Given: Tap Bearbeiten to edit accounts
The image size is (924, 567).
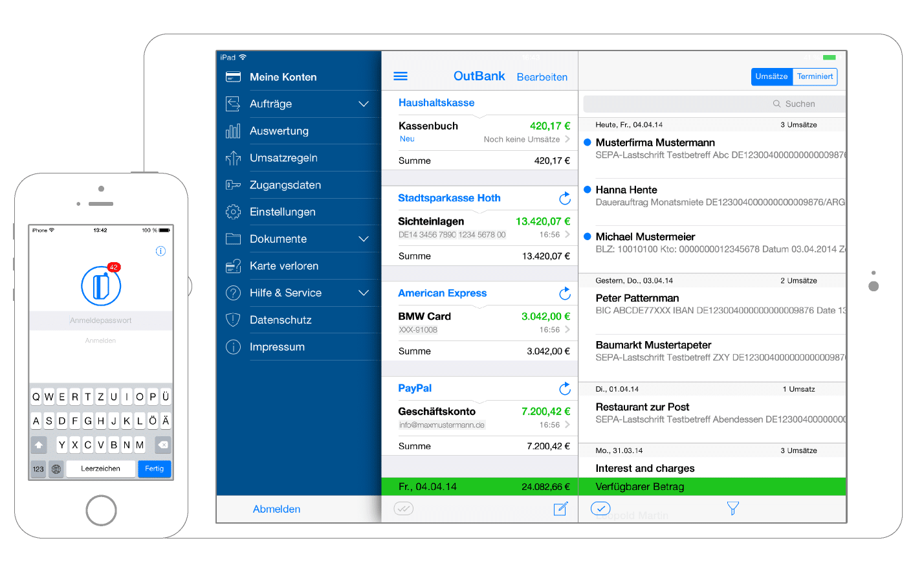Looking at the screenshot, I should point(542,77).
